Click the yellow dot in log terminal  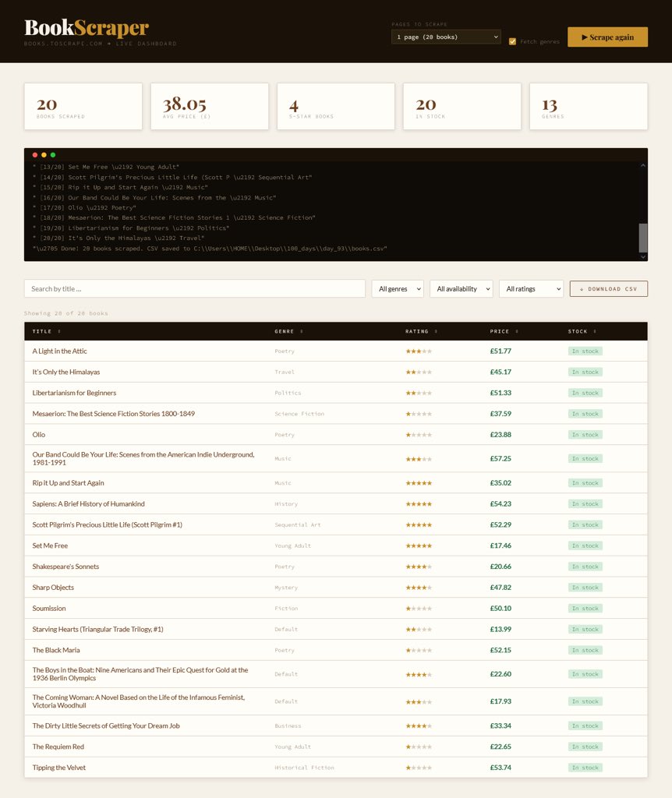44,155
